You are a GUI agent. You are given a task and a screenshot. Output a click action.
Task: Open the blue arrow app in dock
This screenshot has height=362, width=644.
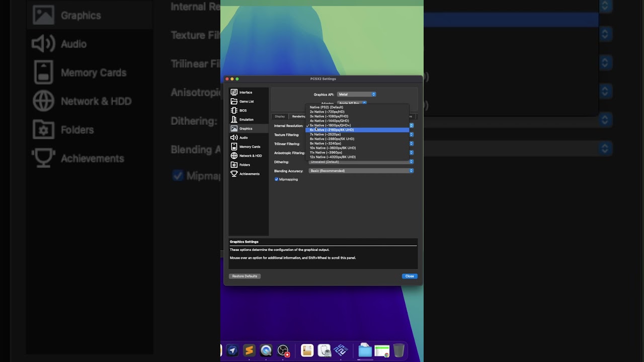tap(232, 350)
